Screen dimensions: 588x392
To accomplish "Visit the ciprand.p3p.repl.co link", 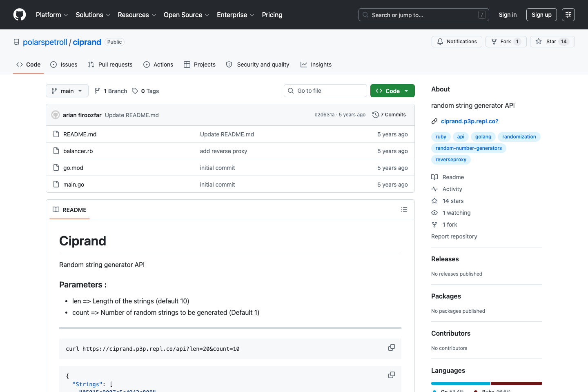I will click(x=470, y=121).
